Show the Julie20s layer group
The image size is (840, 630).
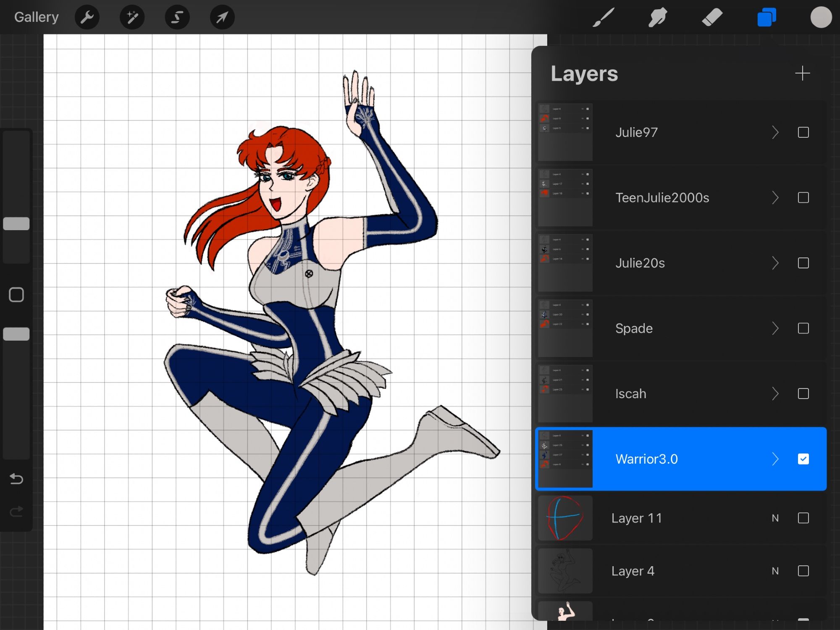803,263
